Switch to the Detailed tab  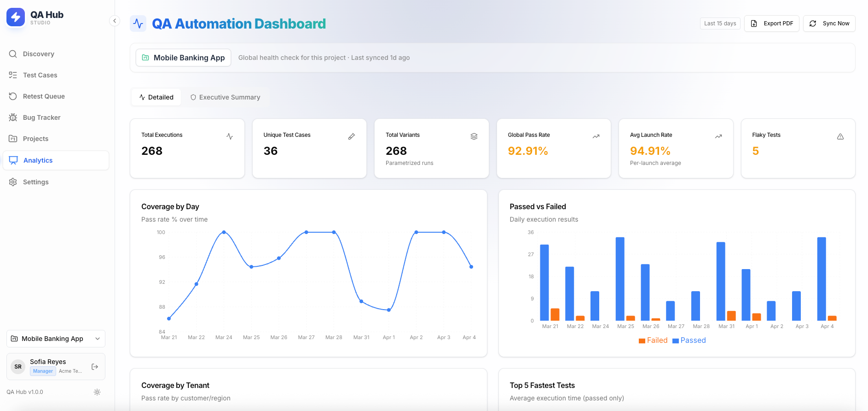click(x=156, y=97)
